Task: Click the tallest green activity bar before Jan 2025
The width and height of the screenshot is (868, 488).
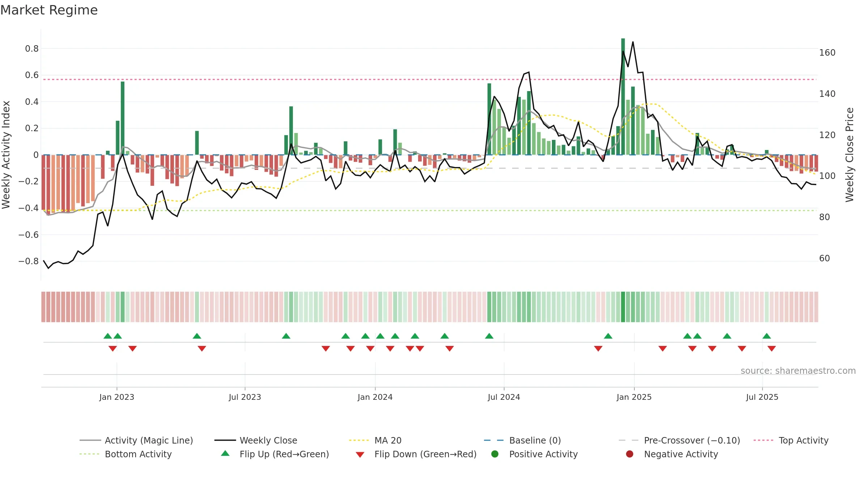Action: (623, 97)
